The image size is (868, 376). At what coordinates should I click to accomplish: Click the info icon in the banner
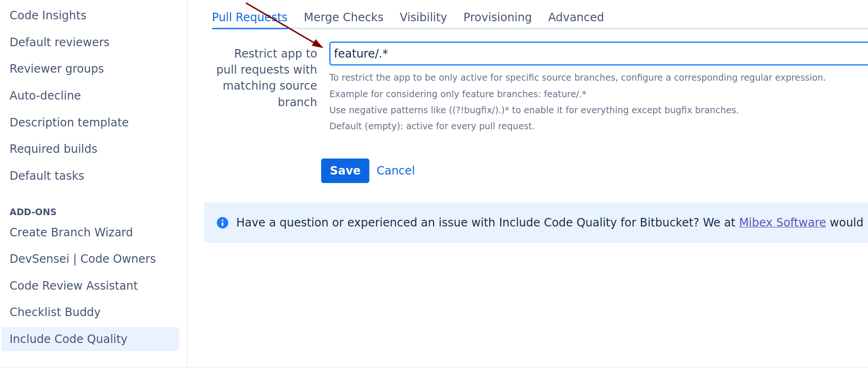222,223
